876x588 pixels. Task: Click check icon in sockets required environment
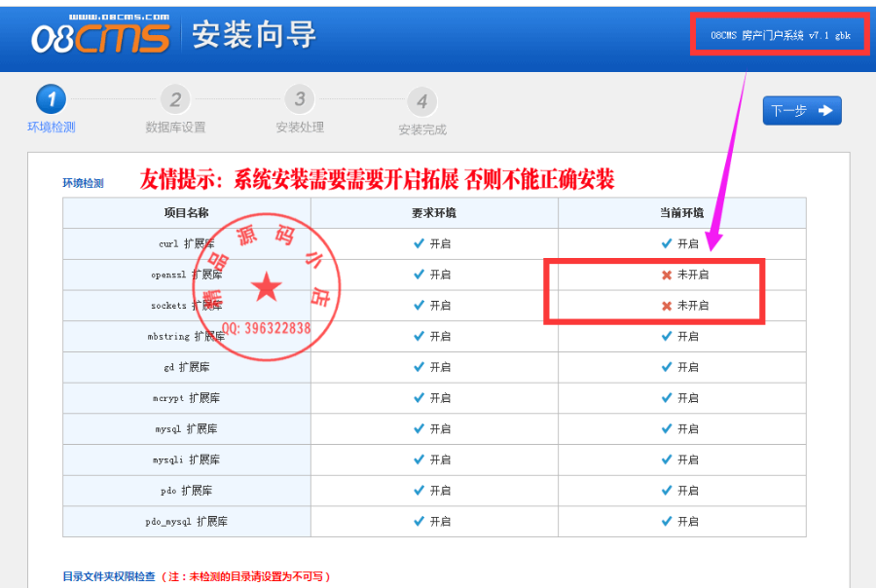tap(419, 305)
